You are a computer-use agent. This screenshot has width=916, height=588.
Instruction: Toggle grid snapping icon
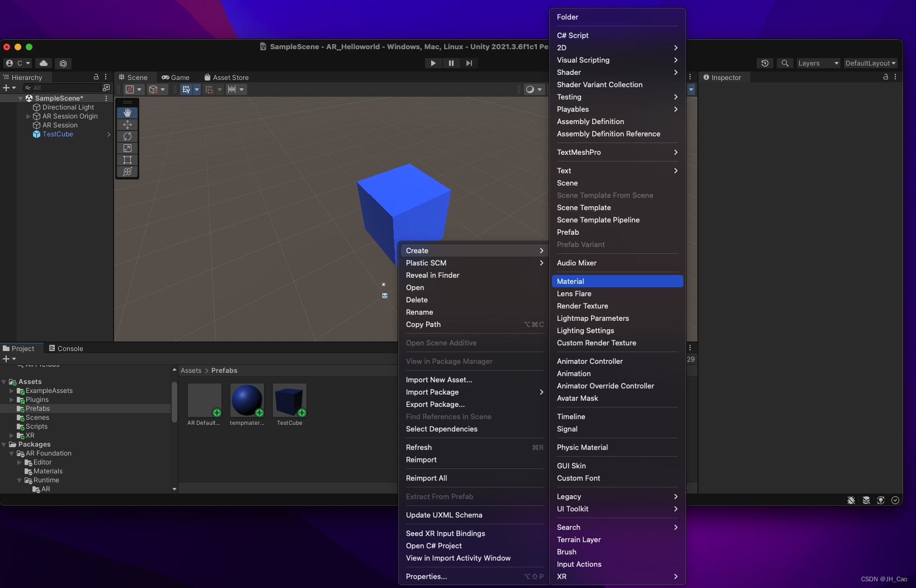point(209,89)
